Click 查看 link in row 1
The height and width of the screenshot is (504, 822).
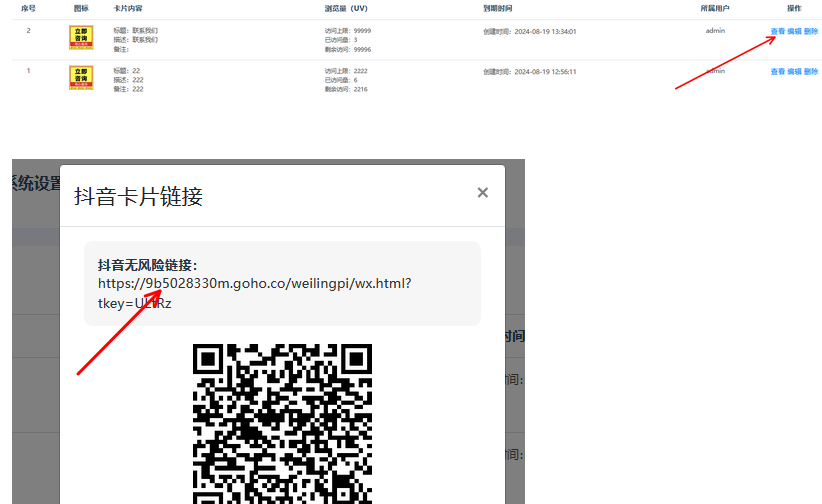(x=777, y=71)
